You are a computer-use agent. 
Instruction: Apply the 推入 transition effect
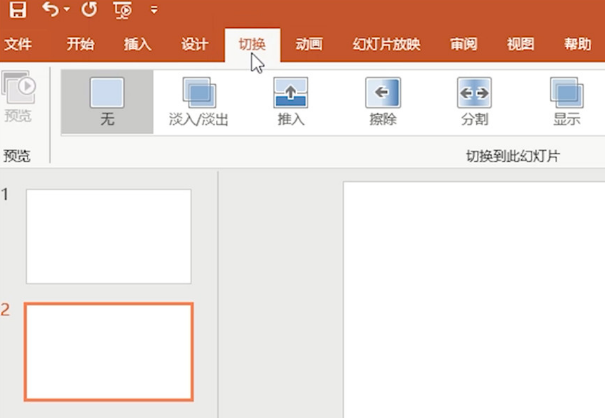coord(291,102)
